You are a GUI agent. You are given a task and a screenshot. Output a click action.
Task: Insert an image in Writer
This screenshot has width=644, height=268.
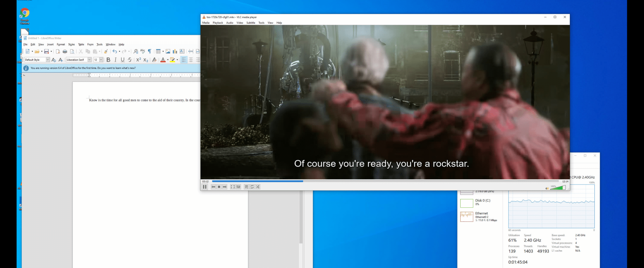[x=168, y=51]
